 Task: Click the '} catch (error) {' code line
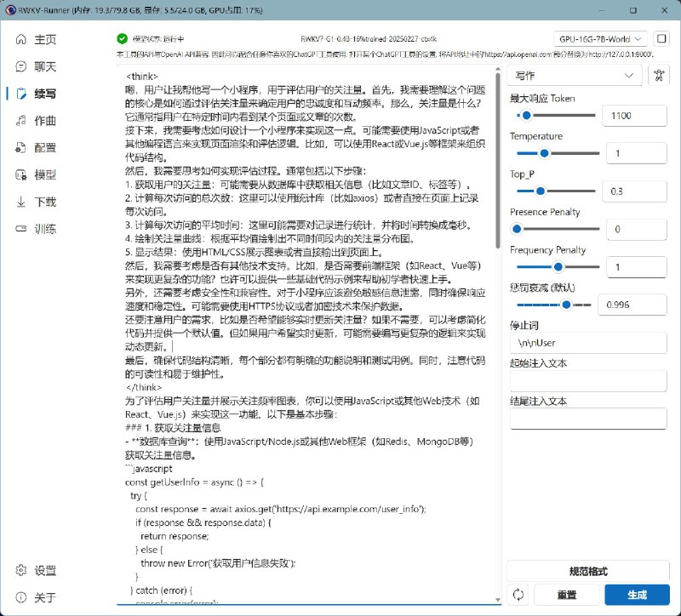click(161, 590)
